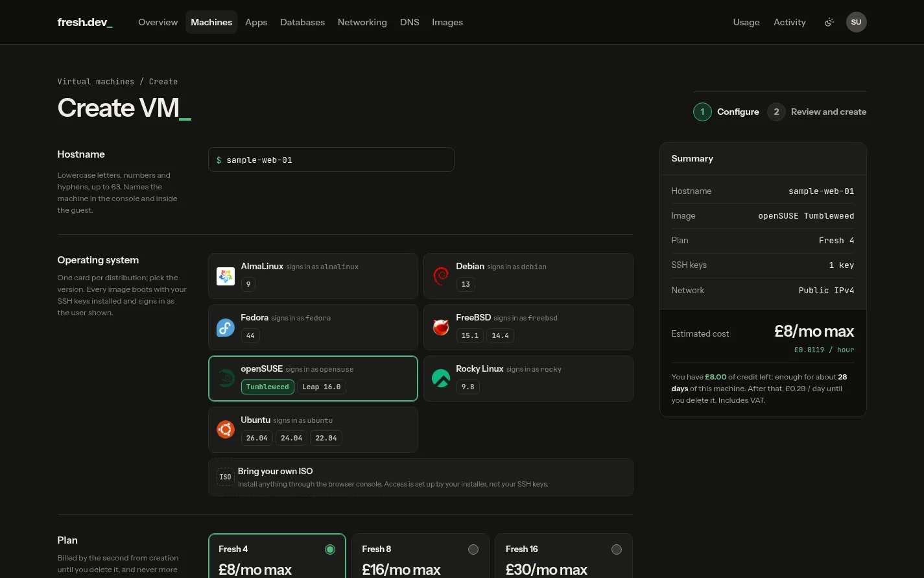This screenshot has height=578, width=924.
Task: Choose Ubuntu 24.04 version
Action: 292,438
